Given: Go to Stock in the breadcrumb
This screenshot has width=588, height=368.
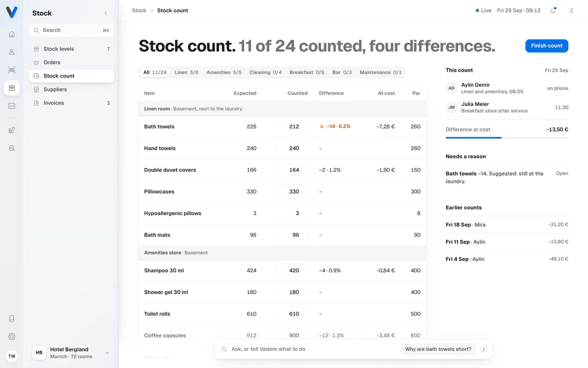Looking at the screenshot, I should click(x=139, y=11).
